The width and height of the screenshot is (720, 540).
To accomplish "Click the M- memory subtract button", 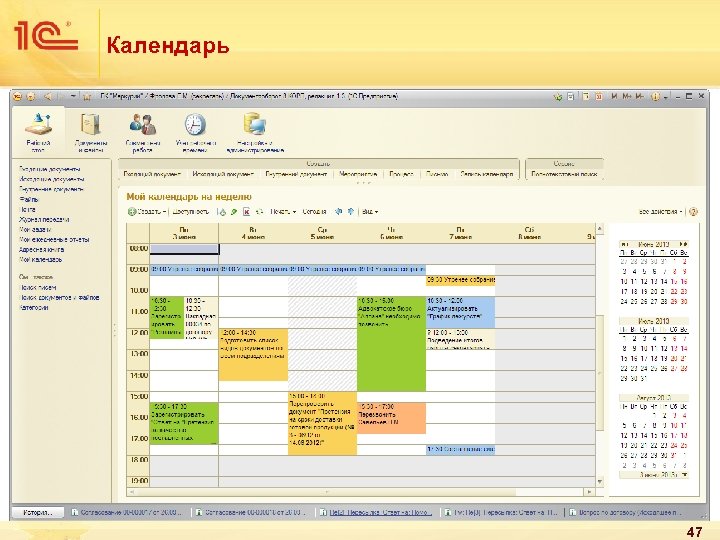I will tap(640, 96).
